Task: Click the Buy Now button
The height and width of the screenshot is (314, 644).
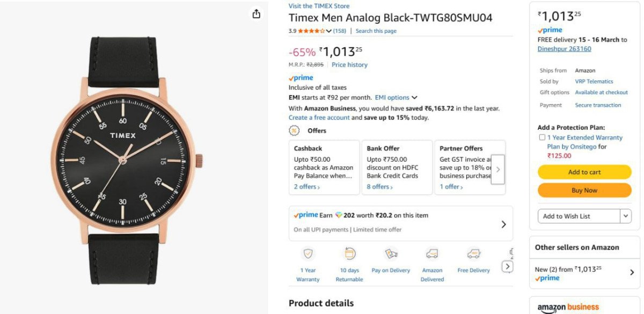Action: click(x=584, y=191)
